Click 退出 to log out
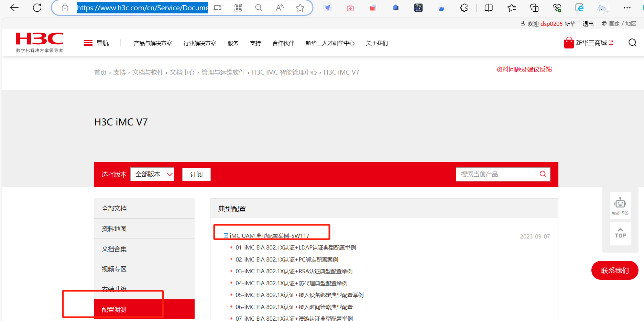This screenshot has height=321, width=644. click(x=588, y=24)
